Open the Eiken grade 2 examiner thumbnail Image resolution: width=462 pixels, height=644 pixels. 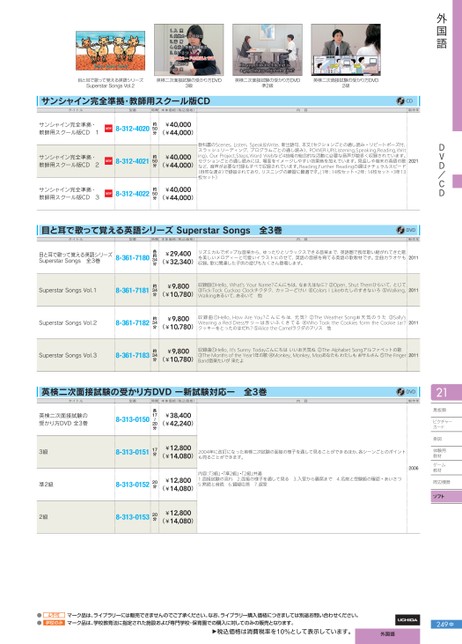[x=346, y=50]
